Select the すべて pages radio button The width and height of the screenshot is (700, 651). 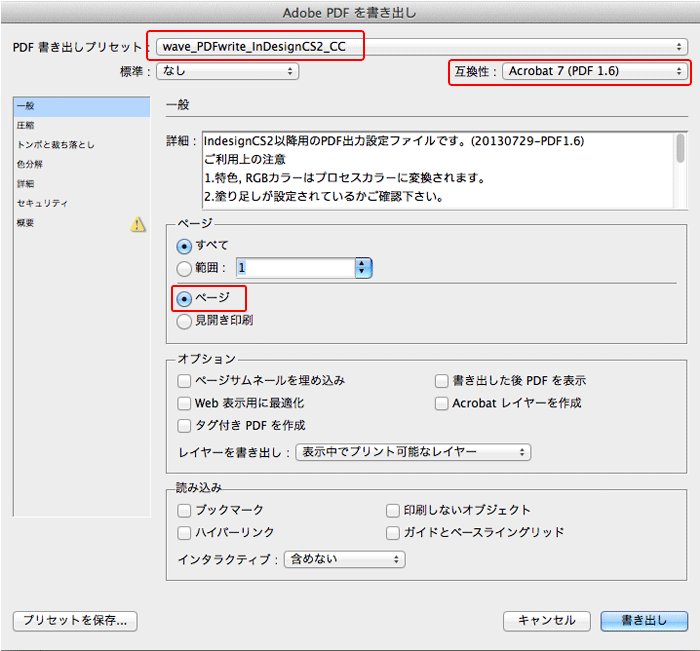(184, 245)
